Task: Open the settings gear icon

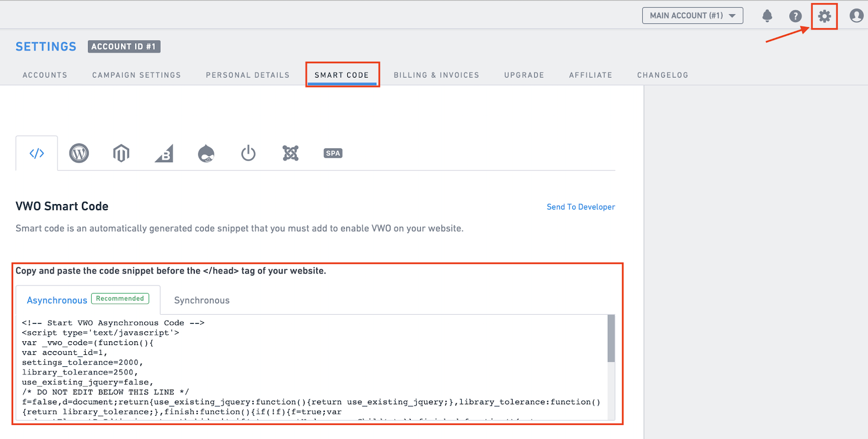Action: coord(824,16)
